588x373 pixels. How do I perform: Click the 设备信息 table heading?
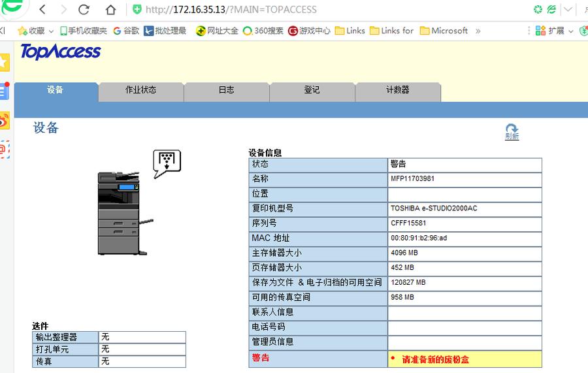265,153
